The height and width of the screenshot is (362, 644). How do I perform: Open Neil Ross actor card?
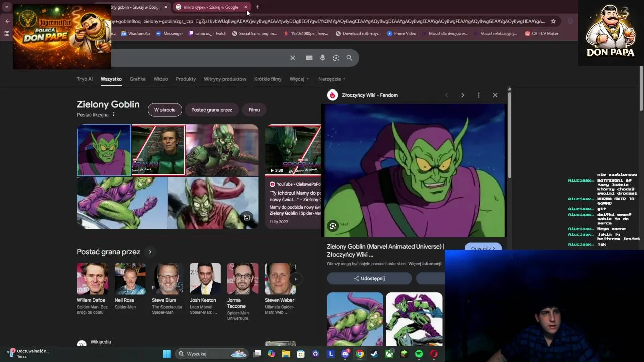coord(130,286)
